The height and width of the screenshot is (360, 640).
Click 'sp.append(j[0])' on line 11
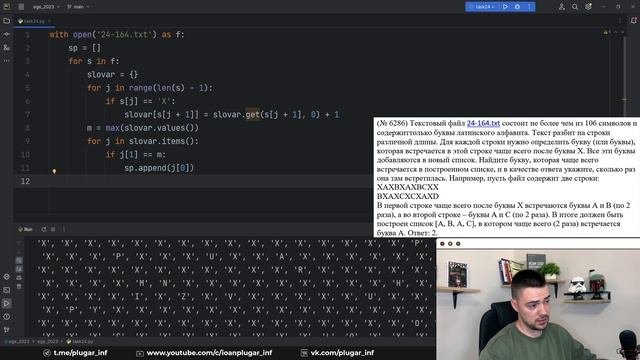click(x=159, y=168)
